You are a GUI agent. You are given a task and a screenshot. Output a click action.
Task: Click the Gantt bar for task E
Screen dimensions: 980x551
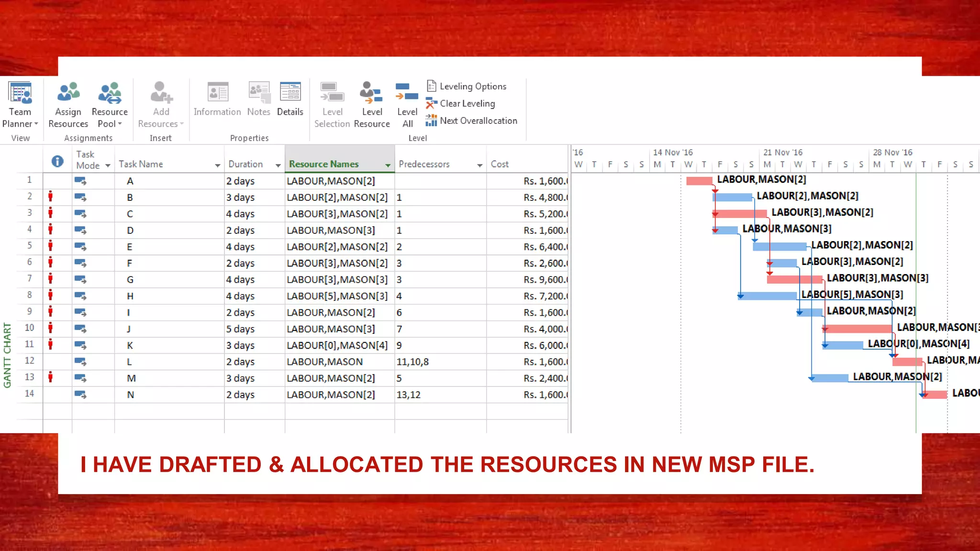[x=780, y=247]
